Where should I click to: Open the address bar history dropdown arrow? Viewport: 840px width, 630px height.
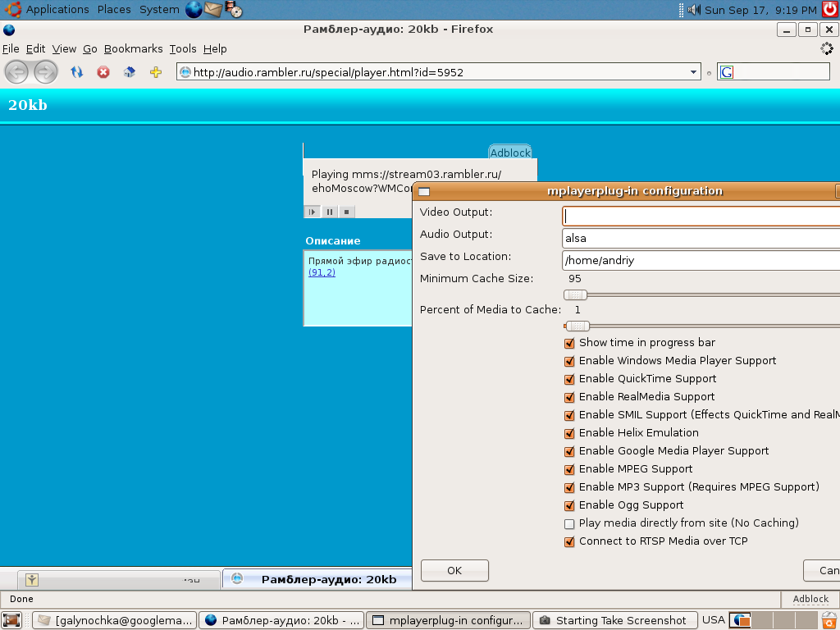(x=693, y=72)
